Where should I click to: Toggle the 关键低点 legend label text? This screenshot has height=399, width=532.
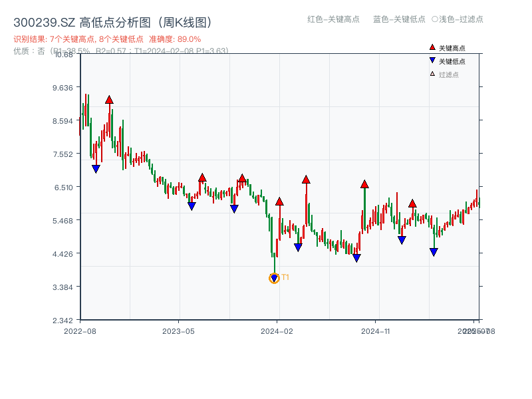tap(452, 61)
